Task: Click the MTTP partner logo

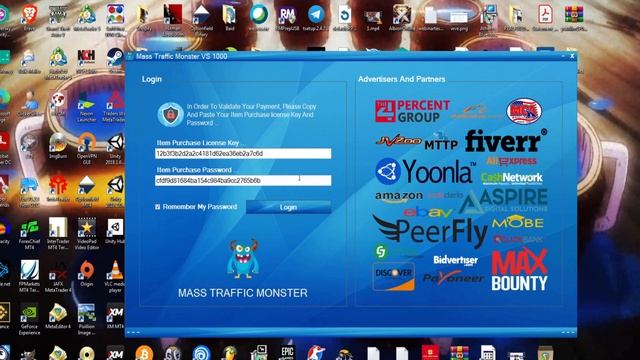Action: point(441,142)
